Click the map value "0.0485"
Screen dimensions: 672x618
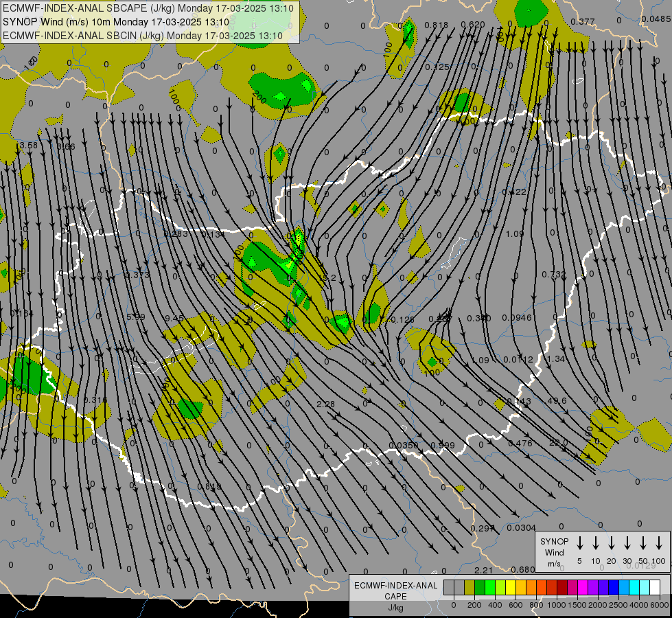coord(656,19)
